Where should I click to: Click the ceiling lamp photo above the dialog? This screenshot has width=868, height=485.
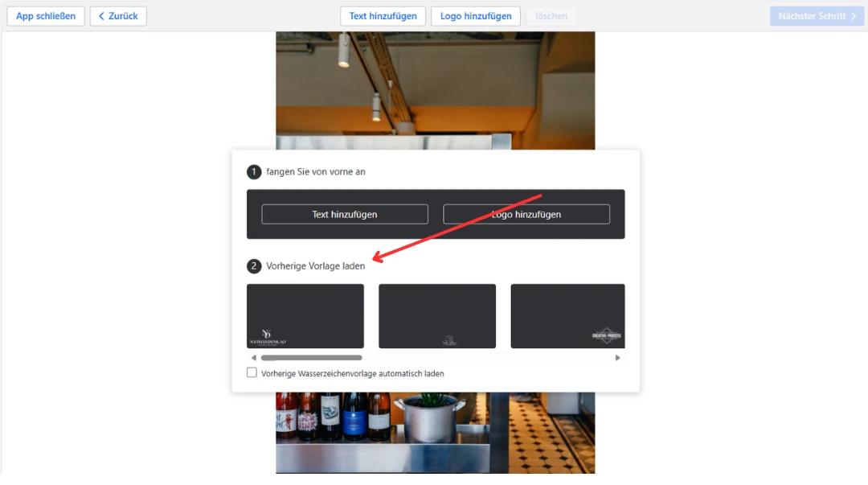pos(435,88)
